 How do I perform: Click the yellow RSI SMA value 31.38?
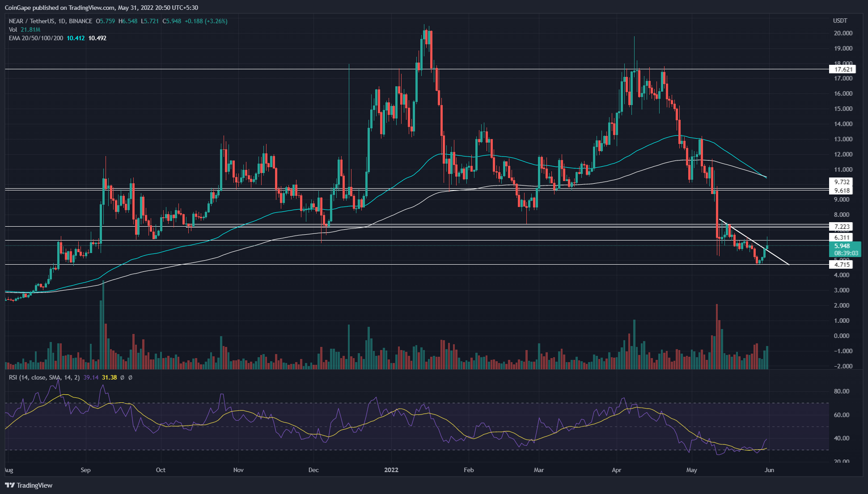pyautogui.click(x=109, y=377)
